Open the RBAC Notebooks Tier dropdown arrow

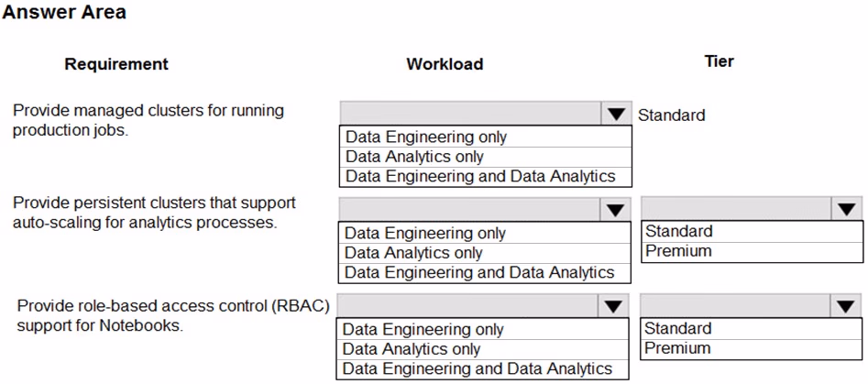tap(845, 306)
